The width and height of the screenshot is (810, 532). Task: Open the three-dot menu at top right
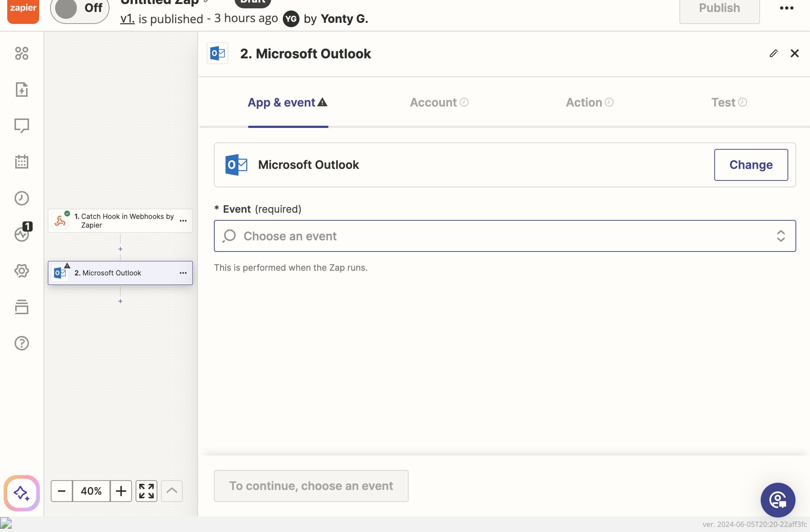tap(786, 8)
